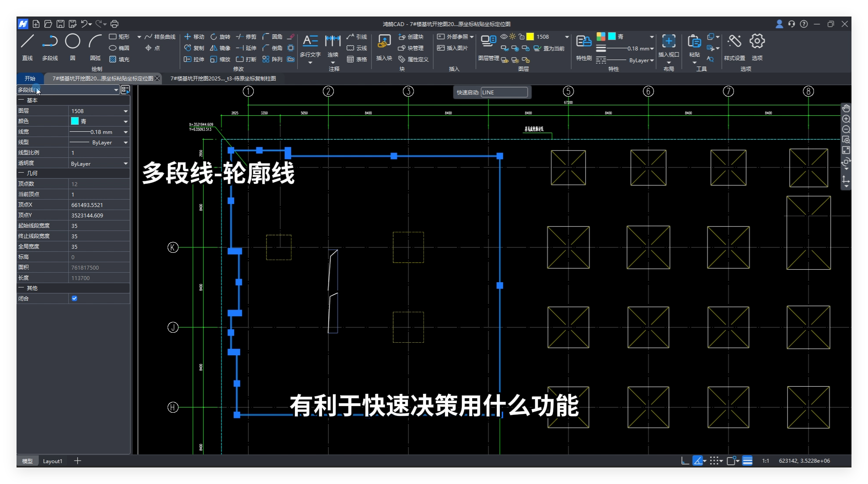This screenshot has height=484, width=868.
Task: Switch to the 开始 tab
Action: coord(30,78)
